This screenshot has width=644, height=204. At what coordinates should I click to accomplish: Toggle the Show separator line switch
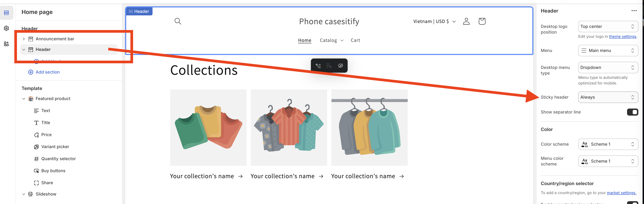click(633, 112)
